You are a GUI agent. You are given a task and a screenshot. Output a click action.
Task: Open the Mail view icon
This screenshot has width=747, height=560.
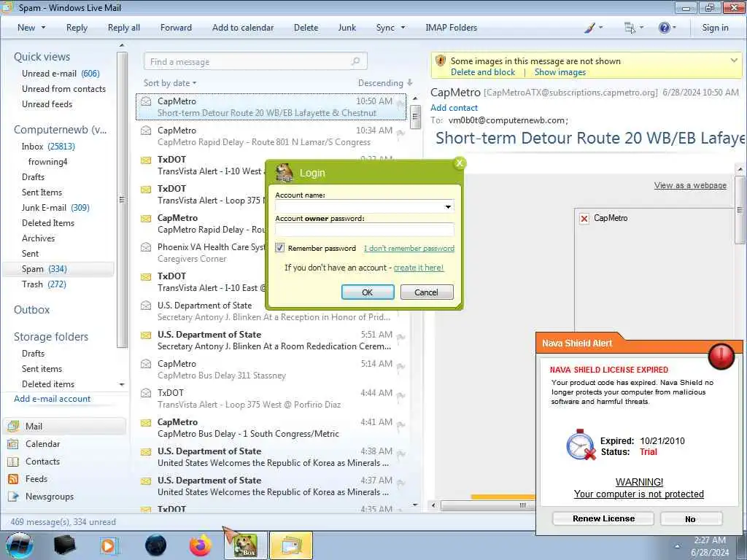pyautogui.click(x=13, y=426)
